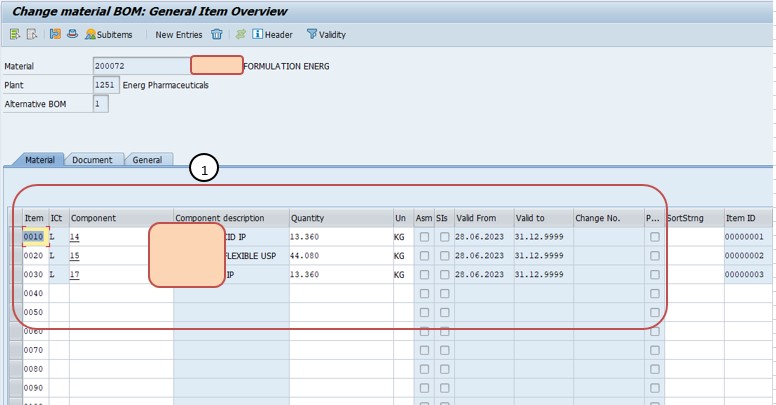
Task: Click the hat-shaped toolbar icon
Action: pyautogui.click(x=72, y=34)
